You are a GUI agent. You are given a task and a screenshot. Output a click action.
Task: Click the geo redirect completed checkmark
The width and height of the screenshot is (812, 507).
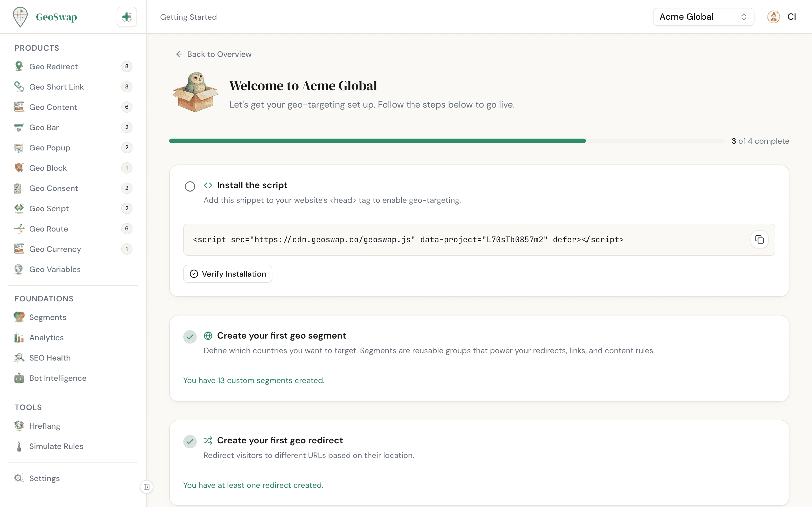coord(190,442)
